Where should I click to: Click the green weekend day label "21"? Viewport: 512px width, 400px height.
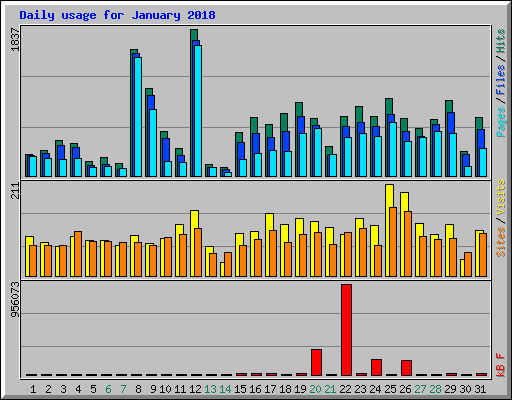pyautogui.click(x=330, y=389)
